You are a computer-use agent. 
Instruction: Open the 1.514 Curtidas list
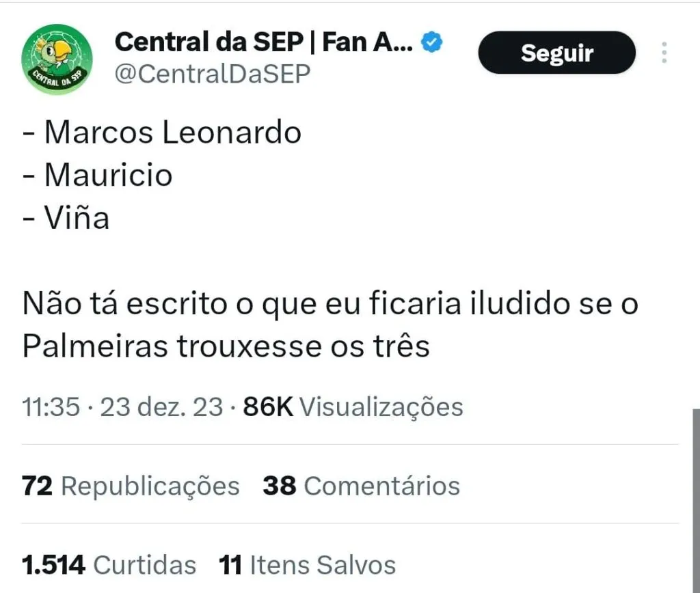point(109,565)
